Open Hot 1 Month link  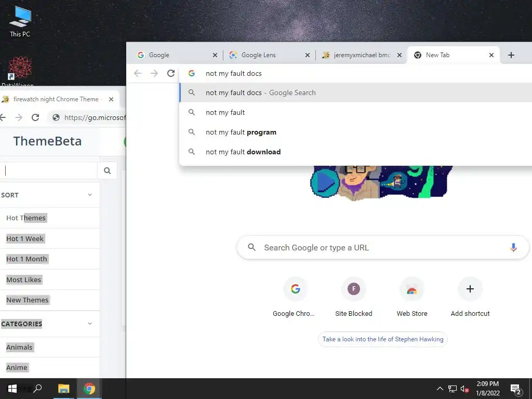click(26, 259)
